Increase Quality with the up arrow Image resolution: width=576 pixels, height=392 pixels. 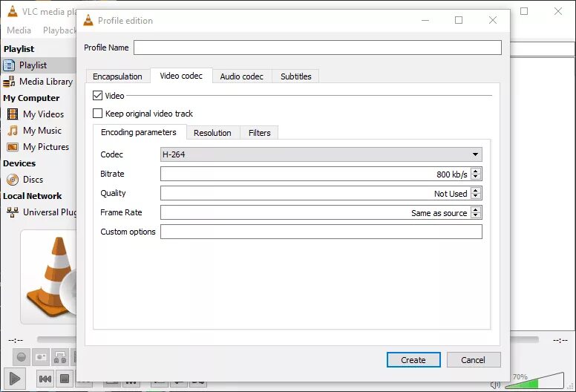coord(476,190)
